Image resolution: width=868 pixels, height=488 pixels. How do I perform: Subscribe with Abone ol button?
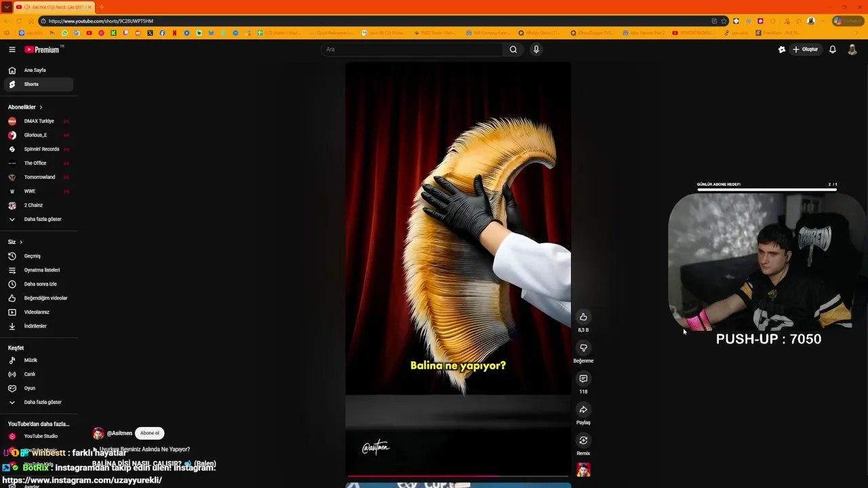point(150,433)
